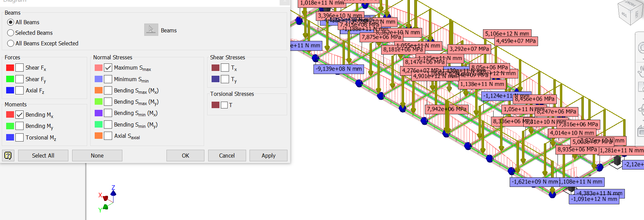Image resolution: width=644 pixels, height=220 pixels.
Task: Click the red Shear Fx color swatch
Action: pyautogui.click(x=10, y=68)
